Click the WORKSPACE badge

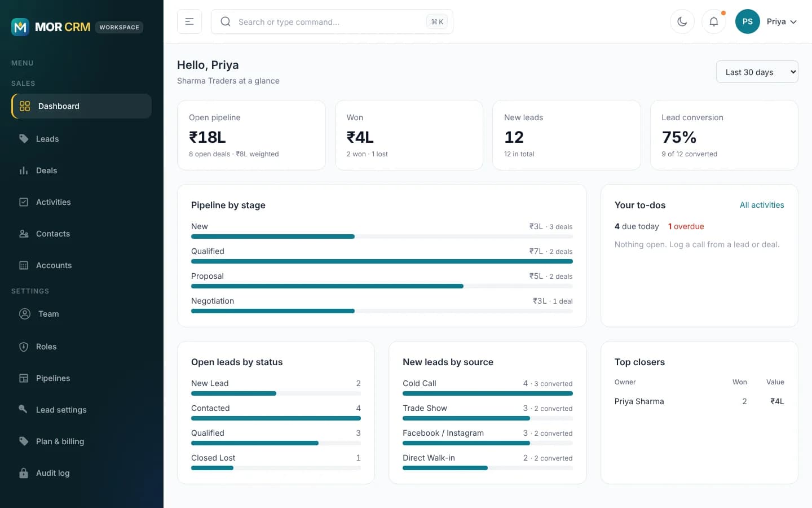(x=119, y=27)
